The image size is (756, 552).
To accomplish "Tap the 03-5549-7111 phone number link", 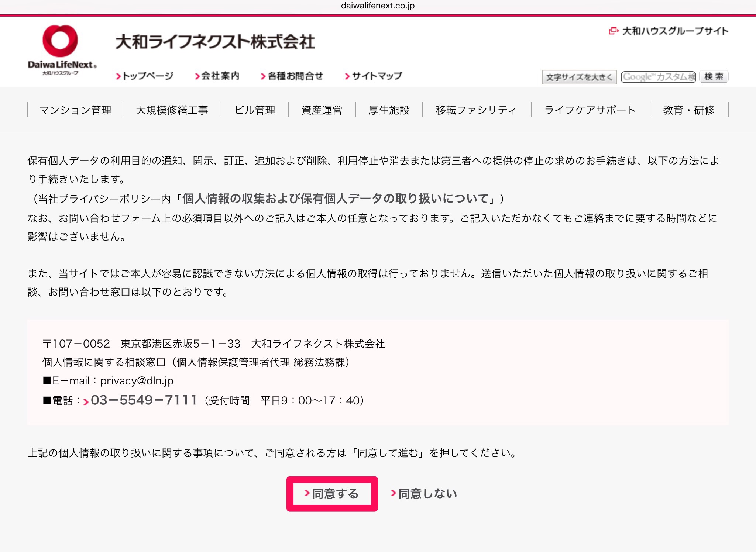I will 143,400.
